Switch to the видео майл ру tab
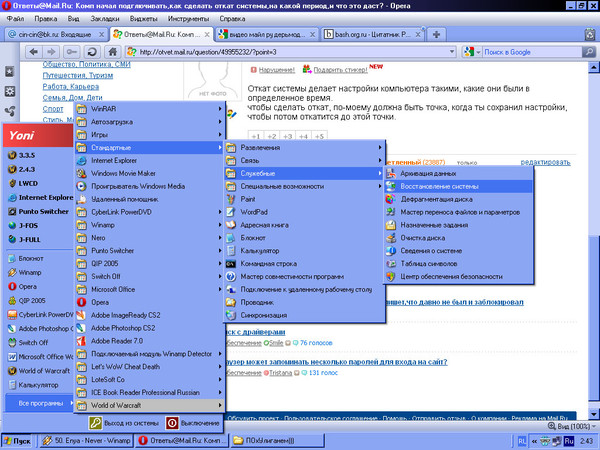This screenshot has width=600, height=450. [267, 34]
